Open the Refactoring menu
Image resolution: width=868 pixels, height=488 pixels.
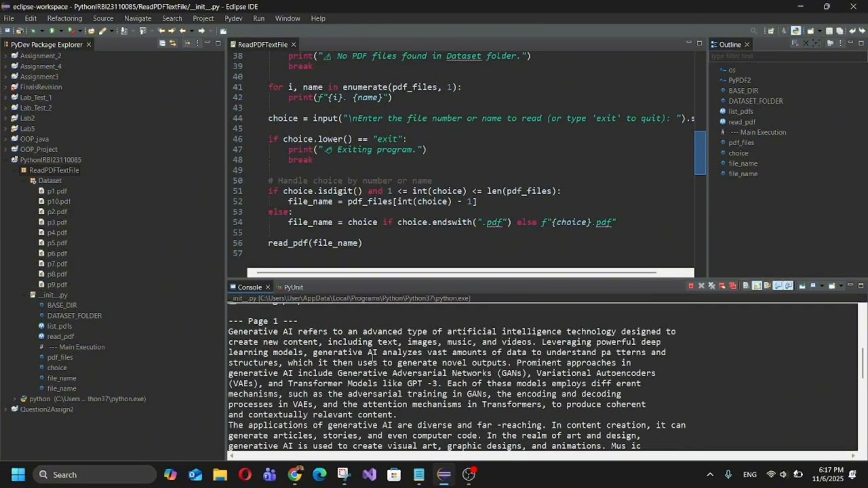tap(64, 18)
